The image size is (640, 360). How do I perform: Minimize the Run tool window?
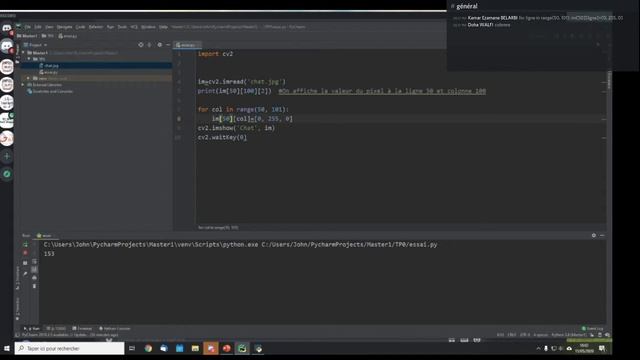tap(602, 235)
